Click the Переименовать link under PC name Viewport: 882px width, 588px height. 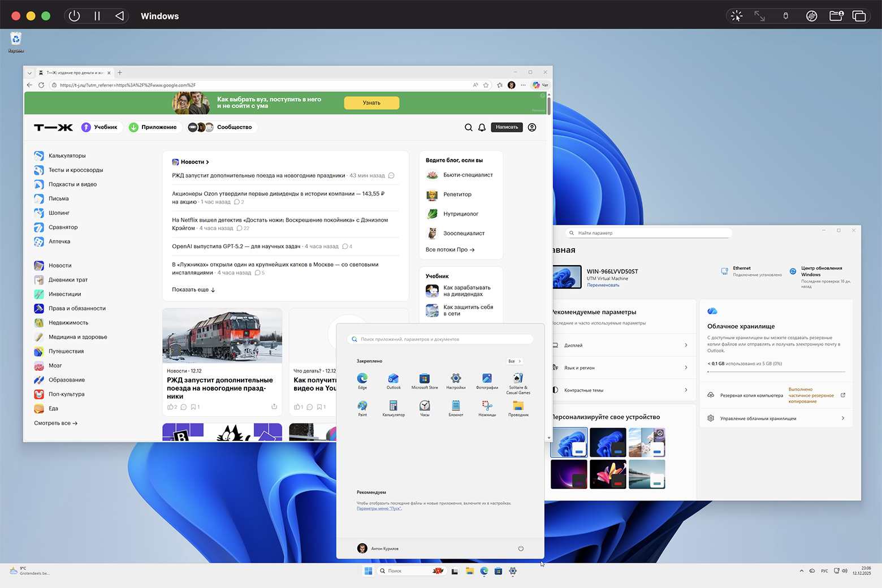click(603, 286)
